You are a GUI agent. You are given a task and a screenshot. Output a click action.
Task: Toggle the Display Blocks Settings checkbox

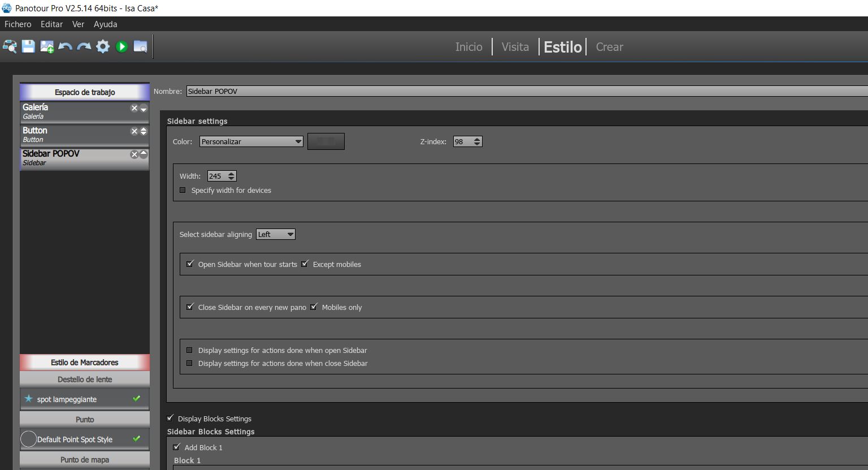point(170,419)
